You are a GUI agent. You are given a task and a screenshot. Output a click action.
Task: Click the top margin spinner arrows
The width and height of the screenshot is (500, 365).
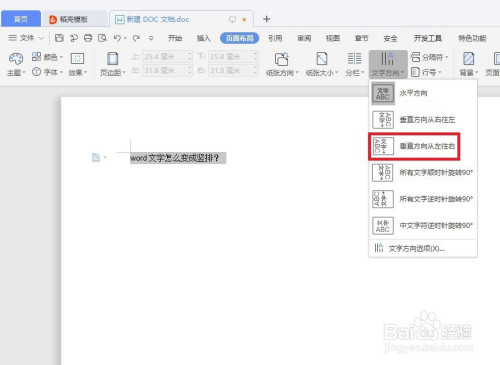tap(190, 57)
